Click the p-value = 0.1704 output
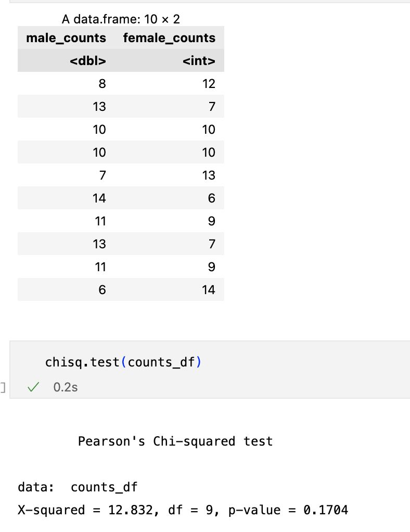Screen dimensions: 410x532 tap(288, 510)
